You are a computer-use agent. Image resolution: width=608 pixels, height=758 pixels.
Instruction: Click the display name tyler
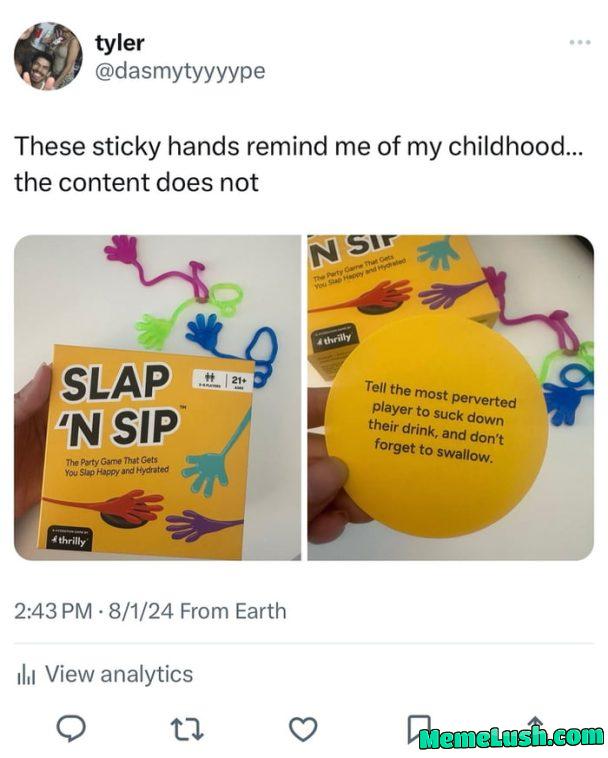tap(119, 44)
